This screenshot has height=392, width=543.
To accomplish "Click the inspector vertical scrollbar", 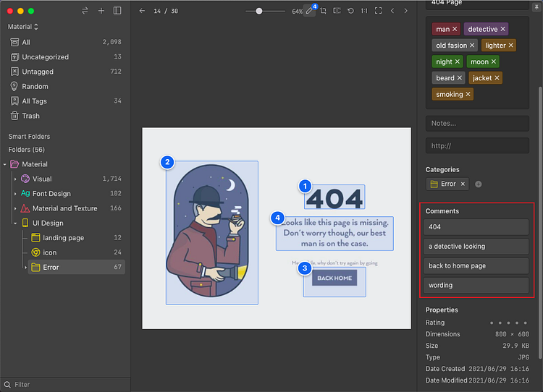I will pos(539,221).
